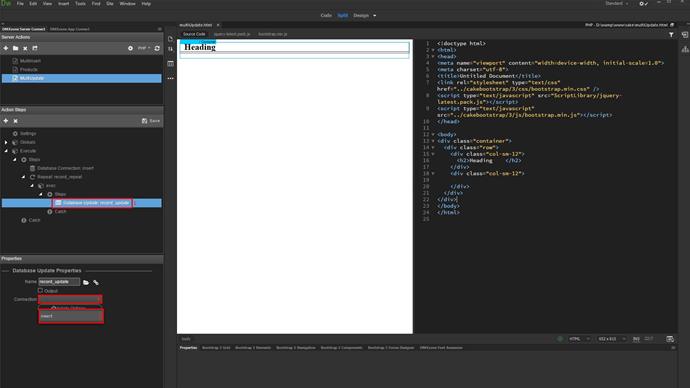Click the Heading text in Design view
This screenshot has width=690, height=388.
[200, 47]
